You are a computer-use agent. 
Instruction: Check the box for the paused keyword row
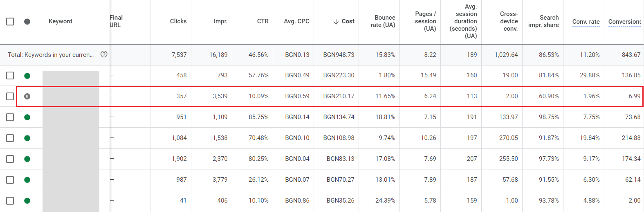[x=10, y=96]
